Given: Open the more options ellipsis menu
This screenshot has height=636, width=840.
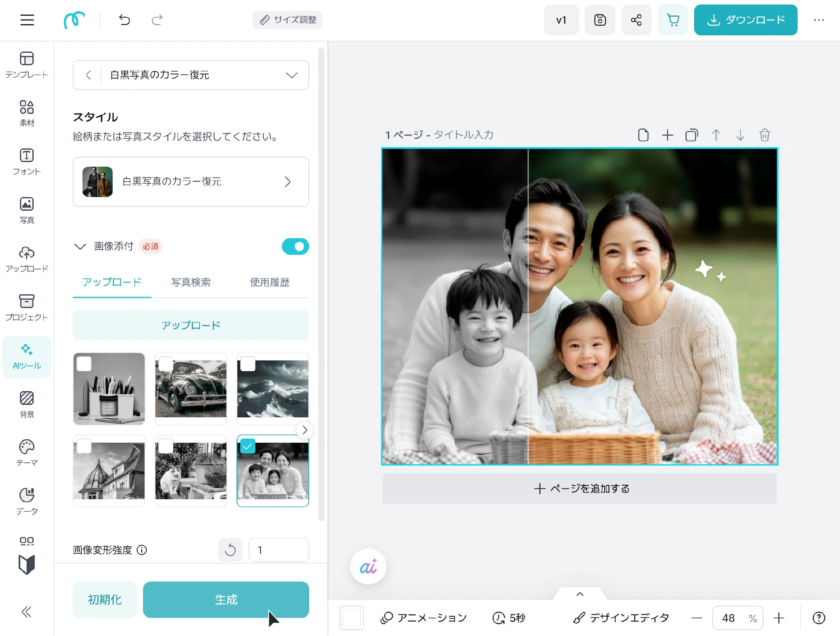Looking at the screenshot, I should coord(819,20).
